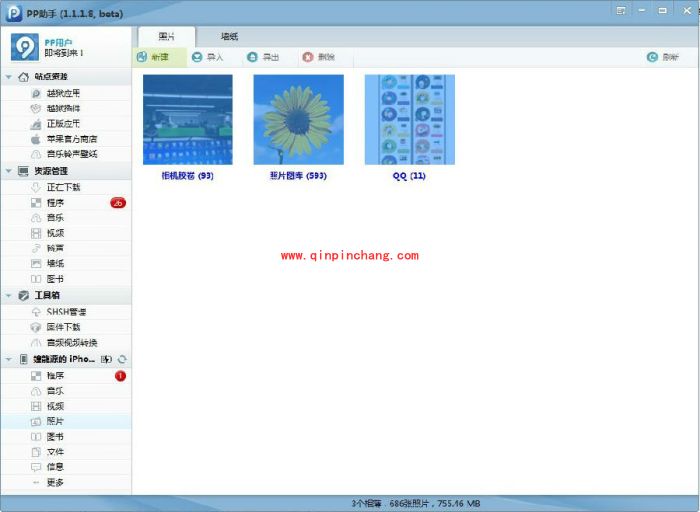The image size is (700, 512).
Task: Click the device refresh icon beside iPhone name
Action: [x=122, y=359]
